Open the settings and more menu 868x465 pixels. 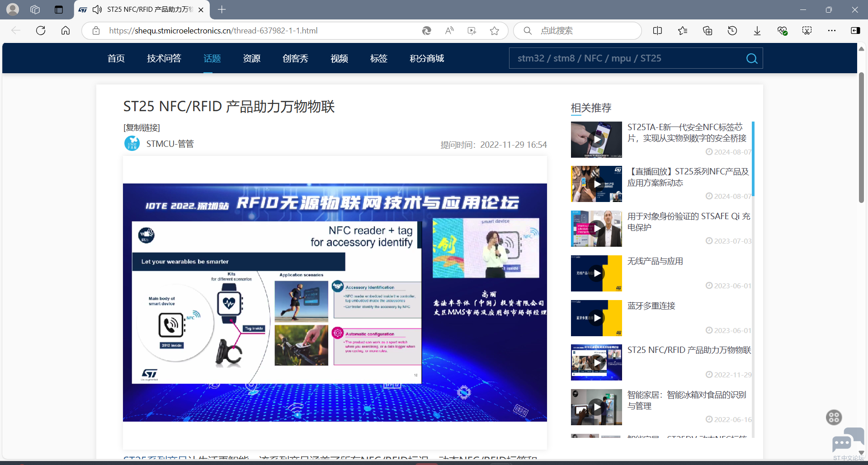(832, 31)
